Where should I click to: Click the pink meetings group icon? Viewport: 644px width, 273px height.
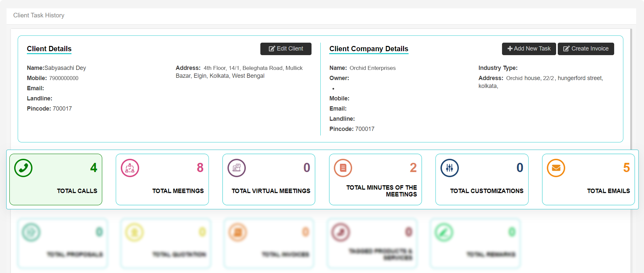click(130, 168)
